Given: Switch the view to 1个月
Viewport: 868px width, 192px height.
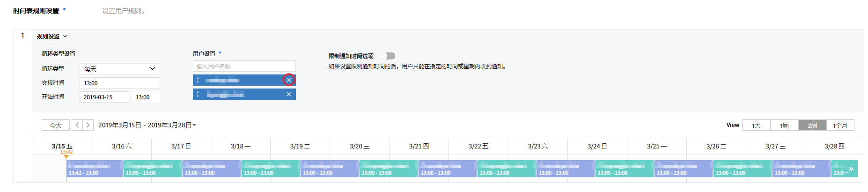Looking at the screenshot, I should tap(840, 125).
